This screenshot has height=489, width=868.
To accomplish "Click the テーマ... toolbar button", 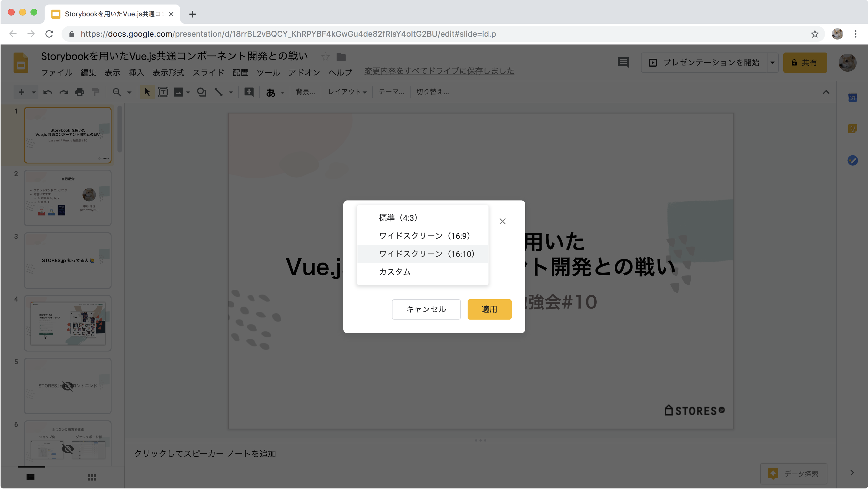I will pos(391,92).
